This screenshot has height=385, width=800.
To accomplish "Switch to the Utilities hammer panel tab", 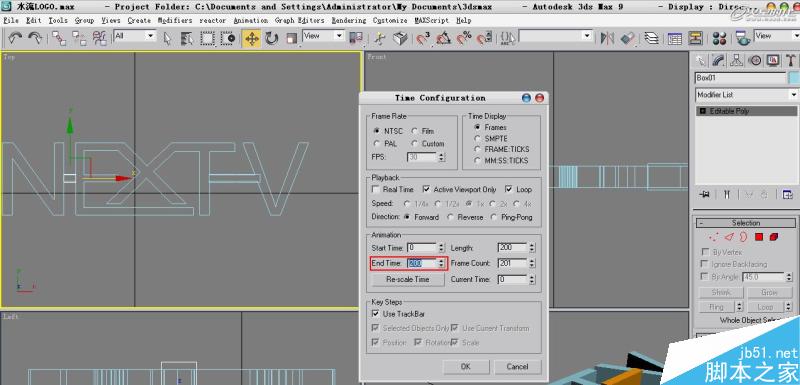I will tap(791, 60).
